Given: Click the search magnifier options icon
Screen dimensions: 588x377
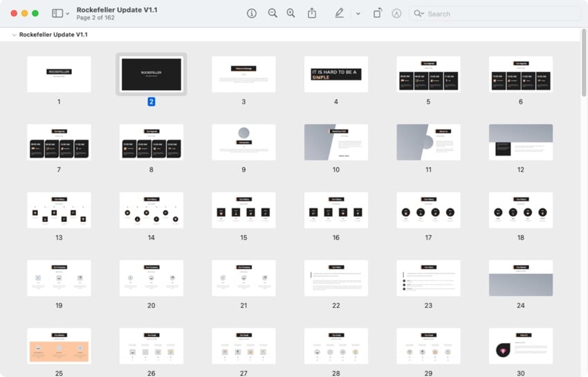Looking at the screenshot, I should [x=419, y=14].
